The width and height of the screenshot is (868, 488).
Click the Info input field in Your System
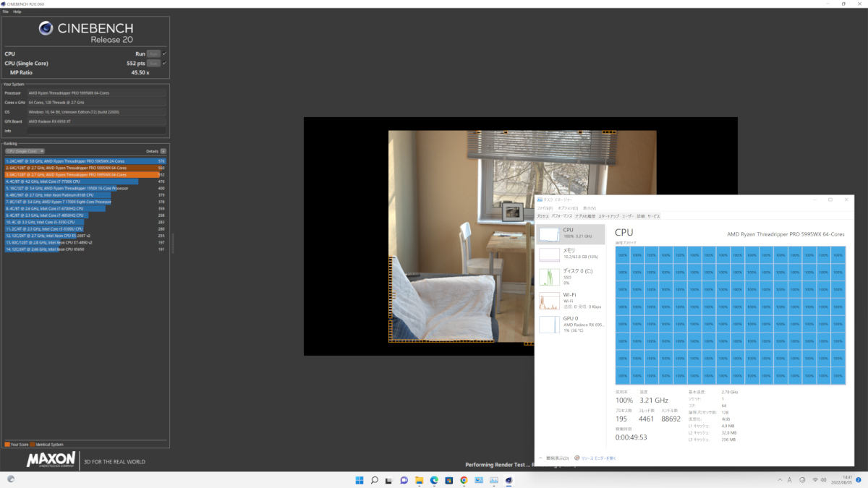(x=96, y=131)
